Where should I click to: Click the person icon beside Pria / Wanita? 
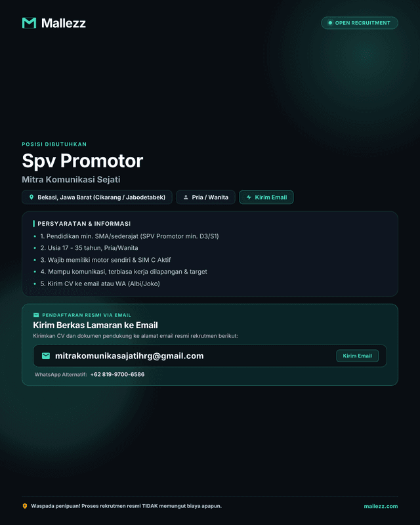click(x=186, y=198)
